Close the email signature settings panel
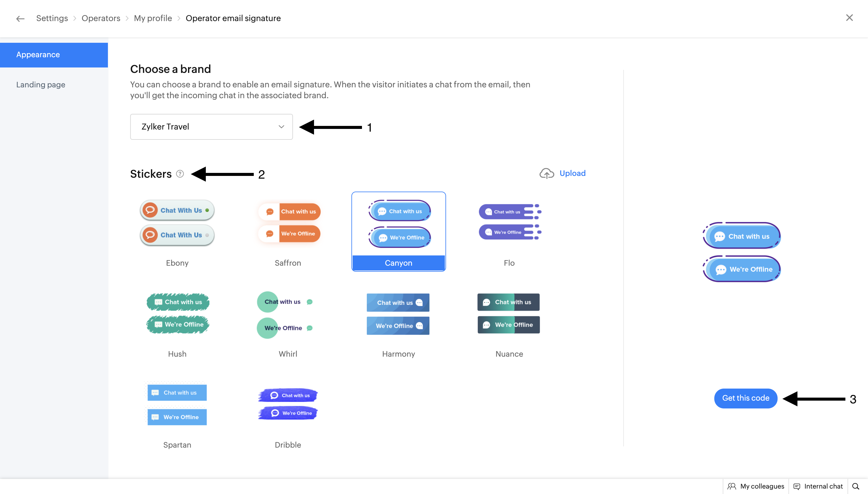Image resolution: width=868 pixels, height=494 pixels. click(x=849, y=18)
